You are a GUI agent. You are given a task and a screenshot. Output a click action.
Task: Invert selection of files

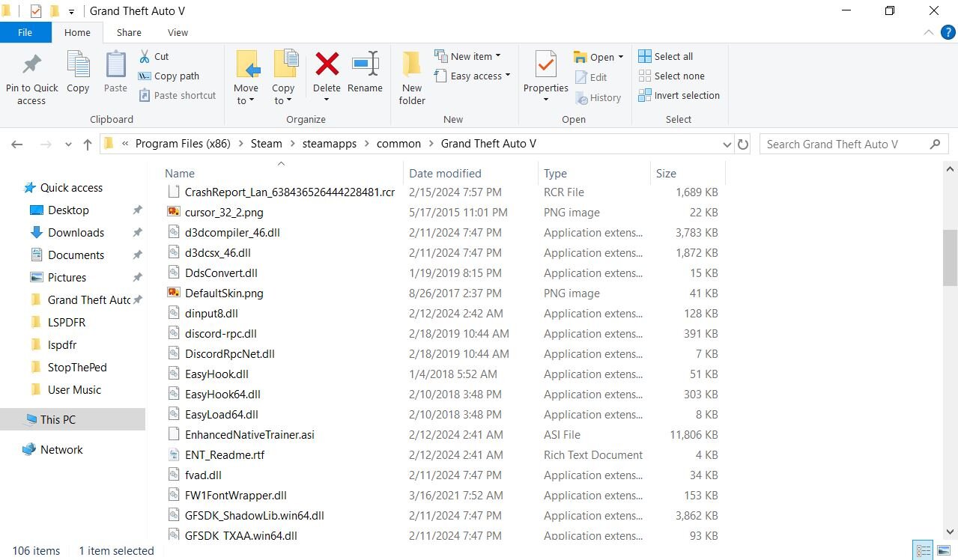point(679,95)
